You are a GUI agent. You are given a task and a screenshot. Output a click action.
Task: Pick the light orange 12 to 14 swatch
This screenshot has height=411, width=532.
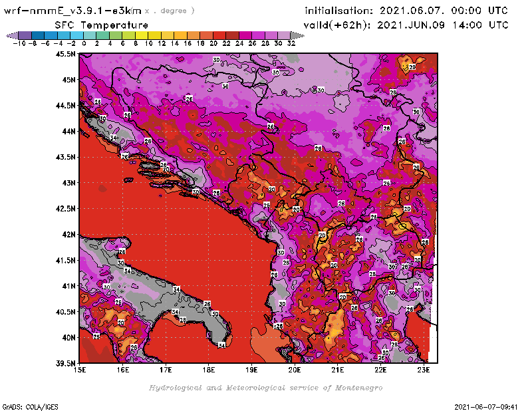(x=168, y=35)
